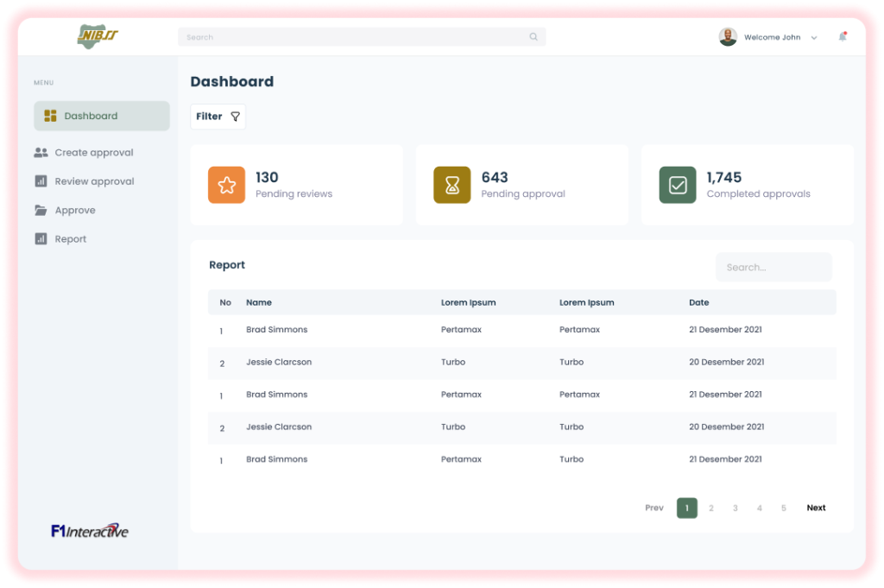Open Review approval from sidebar
The height and width of the screenshot is (588, 884).
coord(94,181)
